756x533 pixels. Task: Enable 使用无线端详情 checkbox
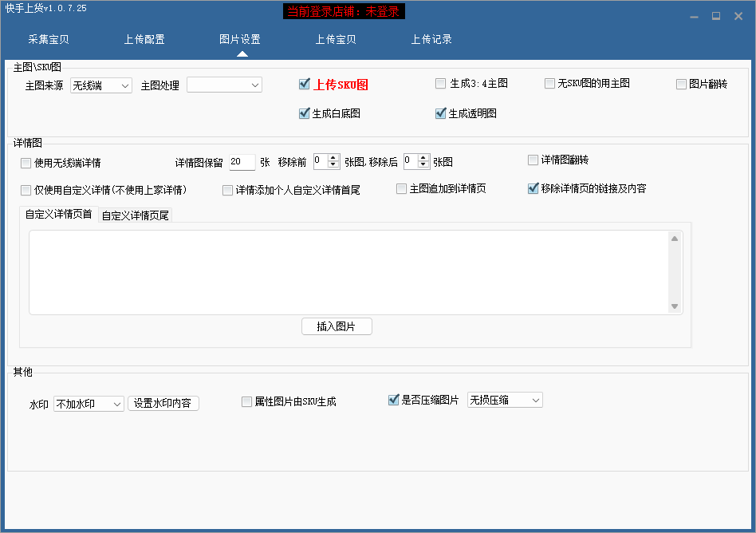tap(26, 164)
